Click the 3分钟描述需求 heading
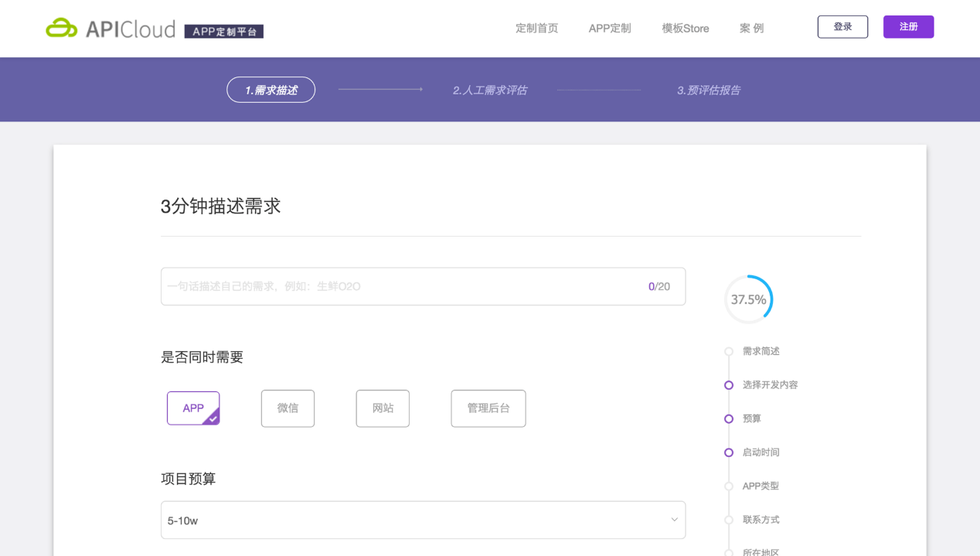Screen dimensions: 980x556 point(220,206)
